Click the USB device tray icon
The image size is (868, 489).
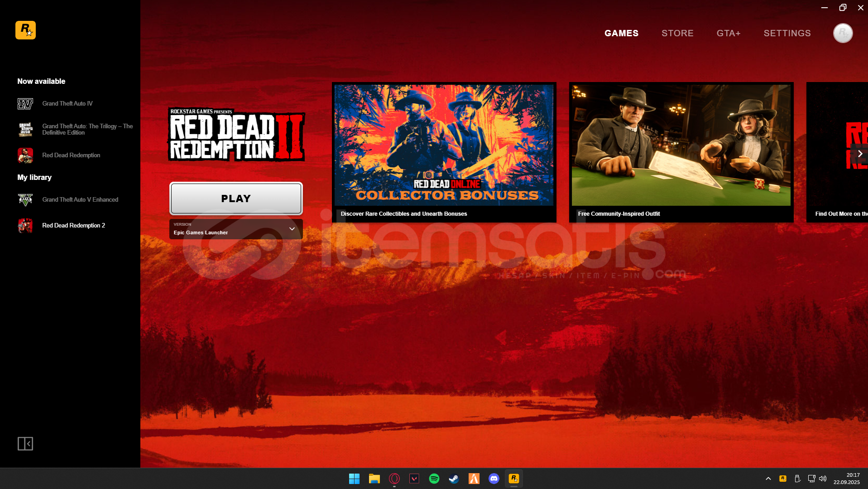tap(798, 479)
